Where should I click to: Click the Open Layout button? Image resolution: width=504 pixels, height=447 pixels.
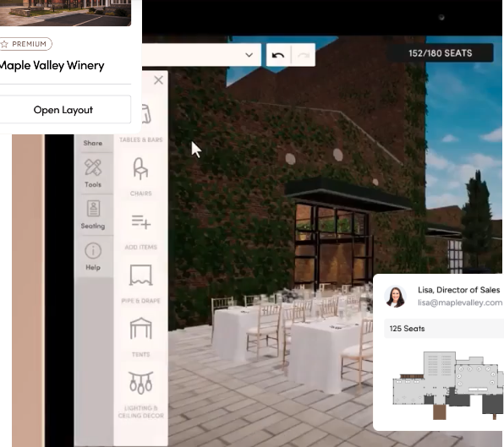(x=63, y=110)
